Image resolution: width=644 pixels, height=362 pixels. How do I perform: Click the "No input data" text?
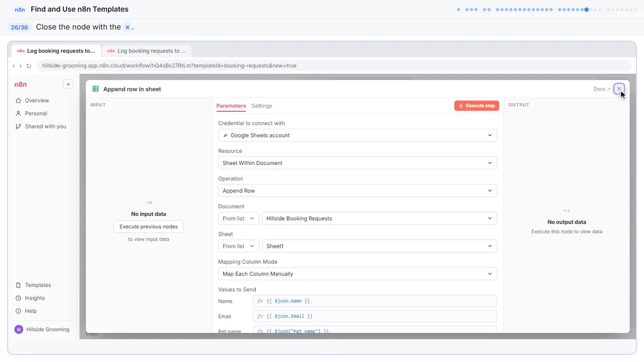148,214
